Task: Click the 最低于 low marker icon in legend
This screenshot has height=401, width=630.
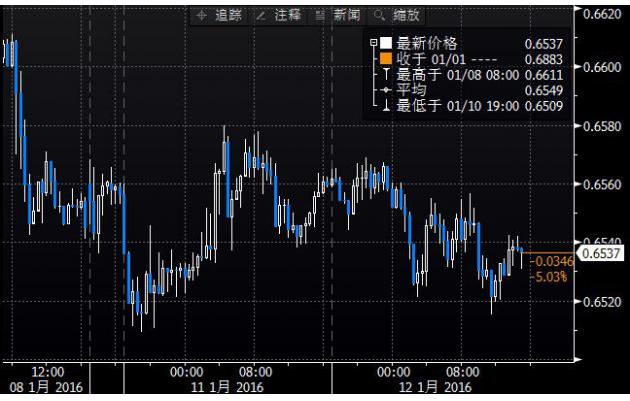Action: (x=386, y=106)
